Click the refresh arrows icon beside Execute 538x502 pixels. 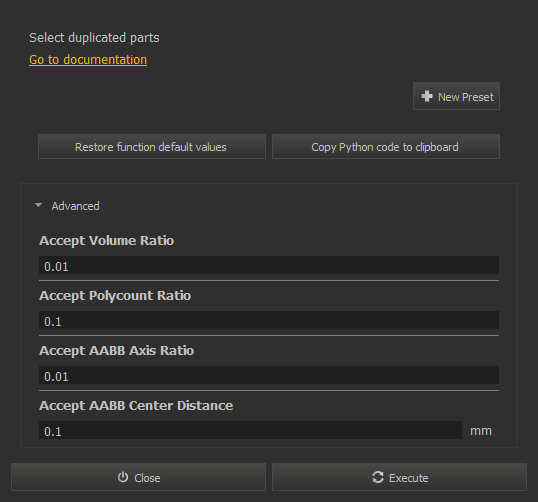tap(378, 477)
